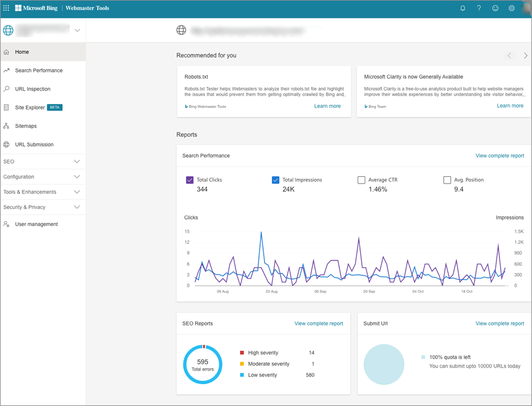
Task: Open the notifications bell icon
Action: tap(462, 8)
